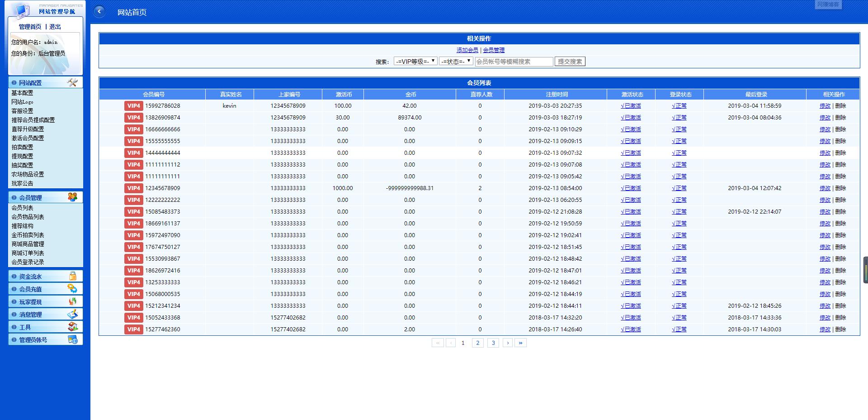Click the last page double arrow
Screen dimensions: 868x420
pyautogui.click(x=520, y=343)
